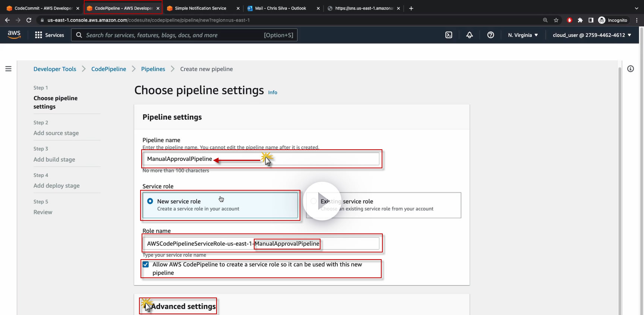Click the Role name input field
The width and height of the screenshot is (644, 315).
click(x=261, y=244)
